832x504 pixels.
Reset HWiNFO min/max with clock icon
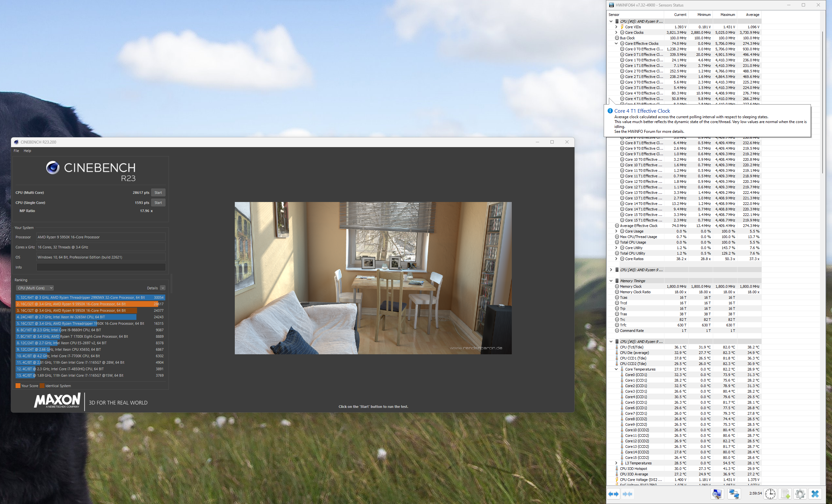pyautogui.click(x=770, y=494)
